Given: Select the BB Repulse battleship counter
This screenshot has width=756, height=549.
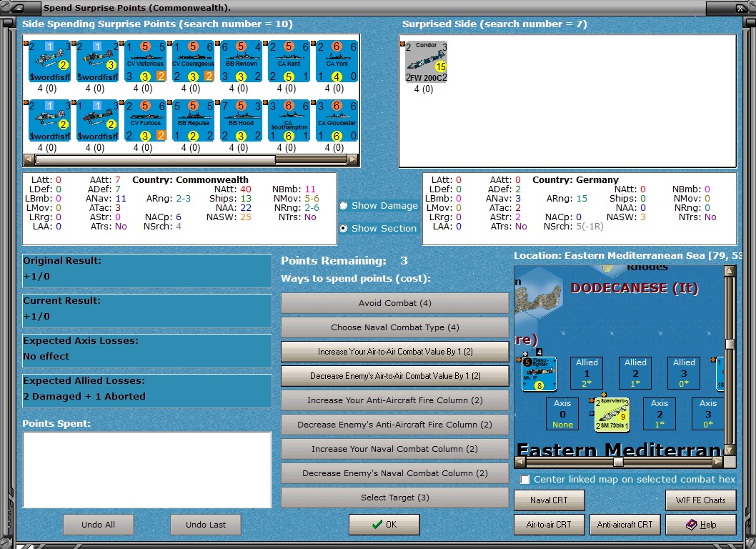Looking at the screenshot, I should [x=193, y=121].
